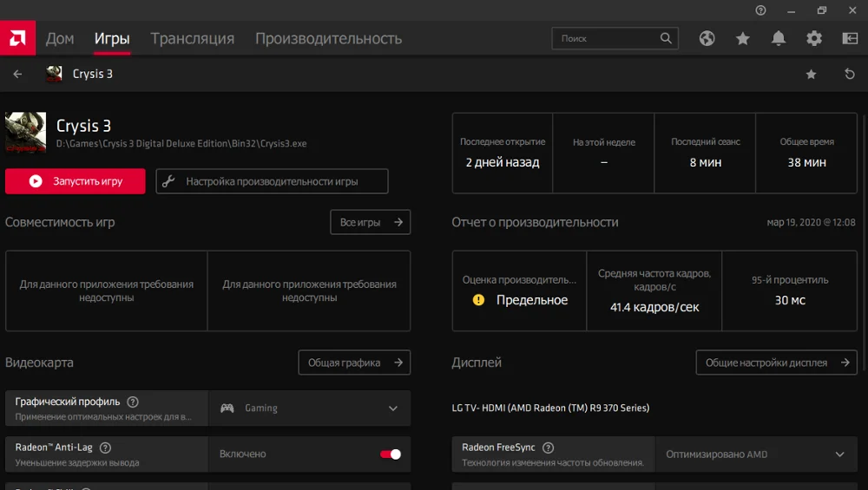Click the AMD logo icon
The image size is (868, 490).
tap(17, 38)
